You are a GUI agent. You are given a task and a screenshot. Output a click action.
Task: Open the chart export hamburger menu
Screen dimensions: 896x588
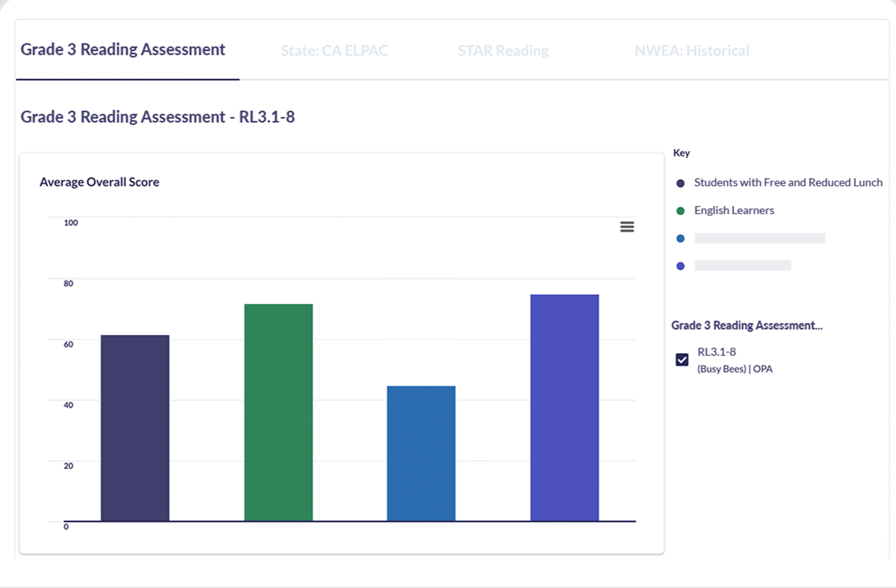pos(627,227)
